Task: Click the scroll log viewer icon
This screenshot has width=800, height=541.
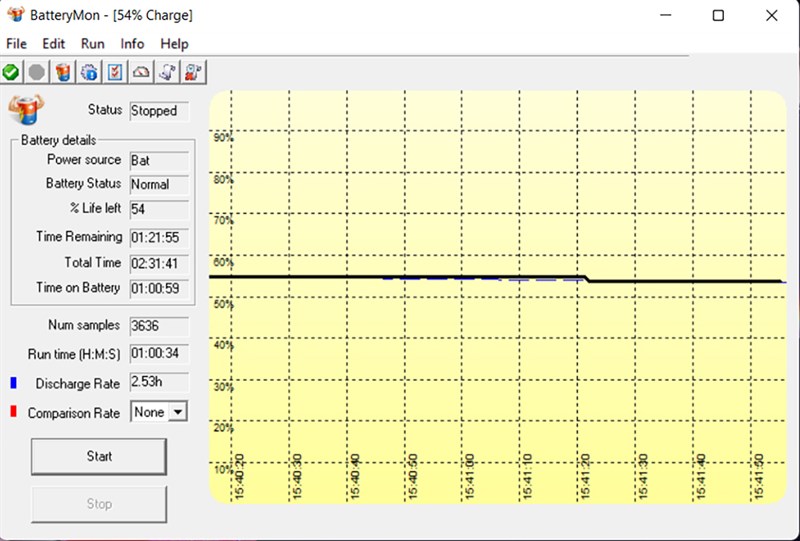Action: pyautogui.click(x=168, y=72)
